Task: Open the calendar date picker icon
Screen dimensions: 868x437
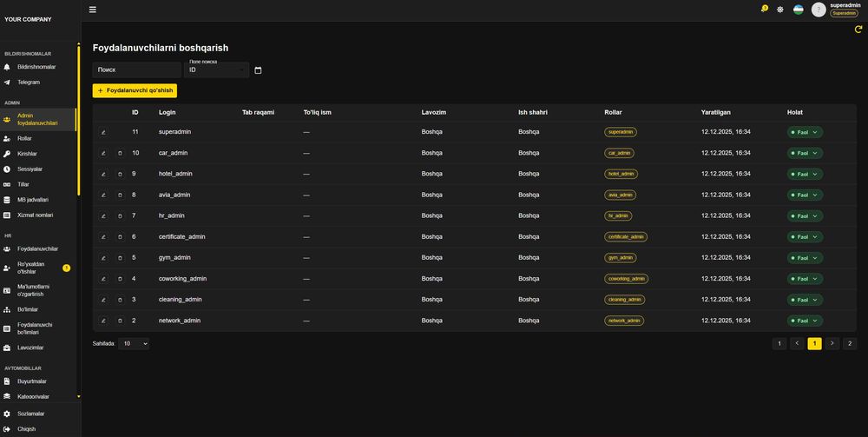Action: point(258,70)
